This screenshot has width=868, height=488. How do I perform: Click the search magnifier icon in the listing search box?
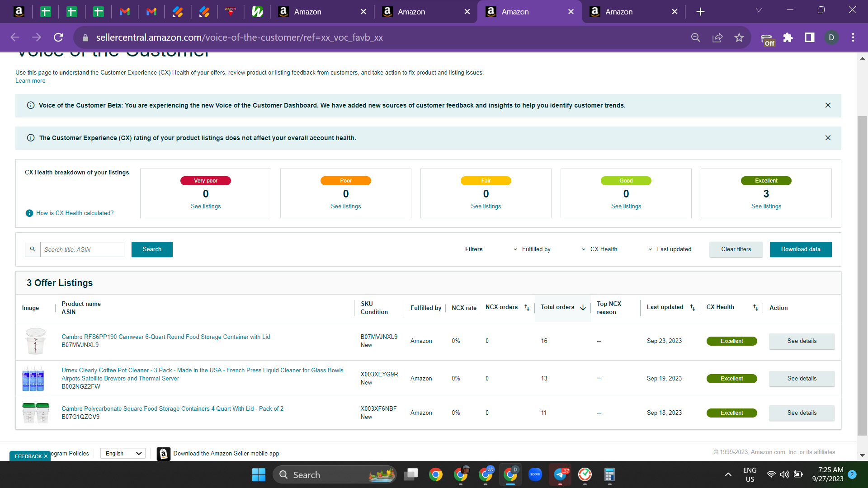(x=33, y=249)
